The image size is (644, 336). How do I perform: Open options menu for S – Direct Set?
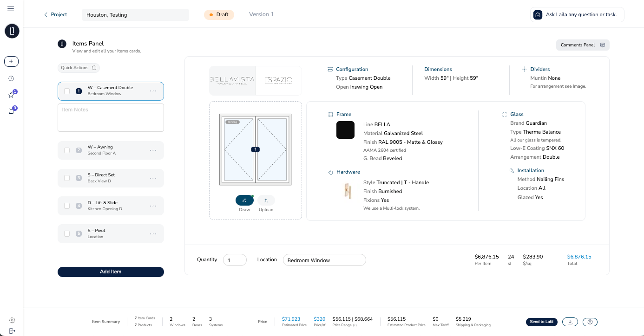click(x=153, y=178)
